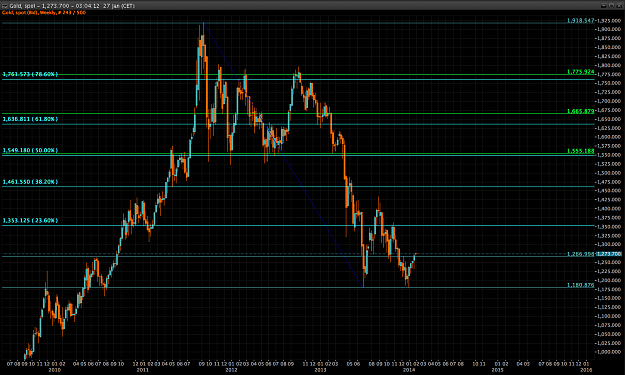Viewport: 625px width, 375px height.
Task: Click the 2015 year label on time axis
Action: coord(497,370)
